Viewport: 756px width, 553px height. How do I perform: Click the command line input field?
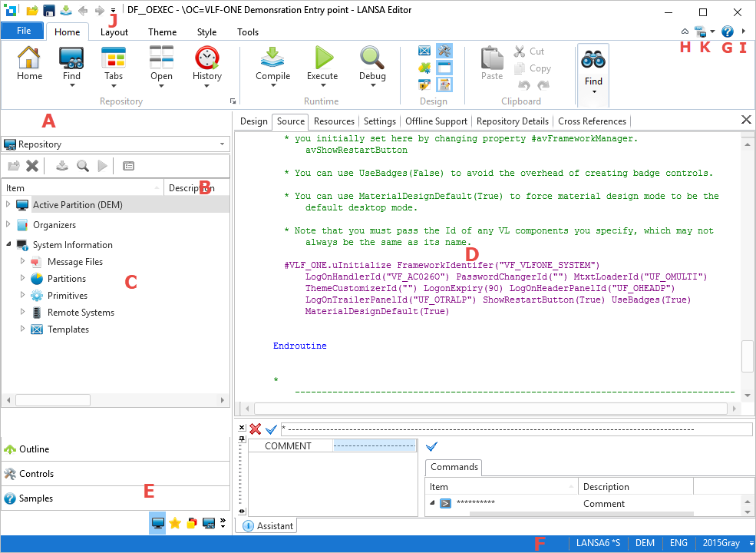517,429
